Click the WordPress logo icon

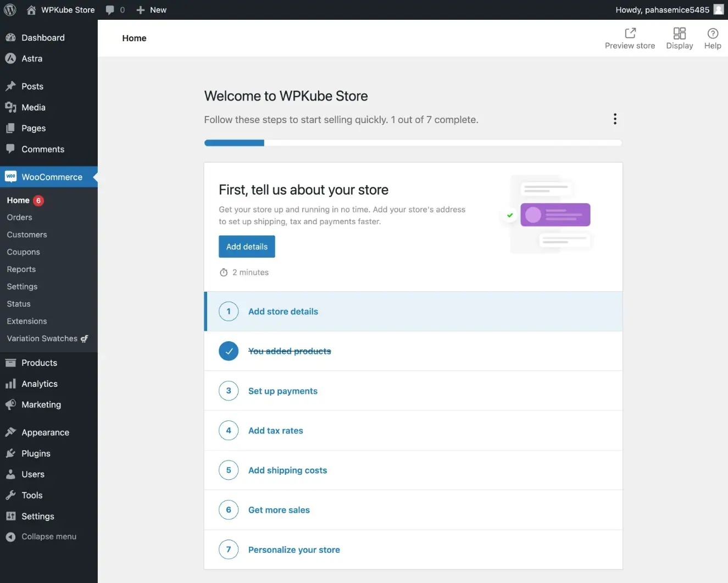coord(10,10)
